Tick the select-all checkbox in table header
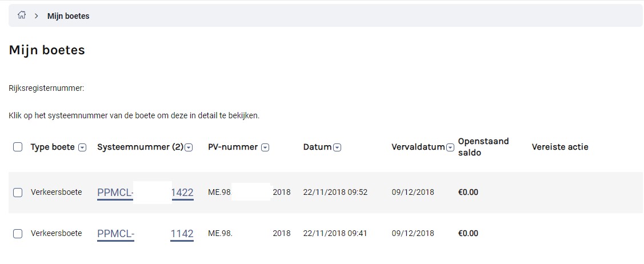This screenshot has width=644, height=264. pos(18,147)
